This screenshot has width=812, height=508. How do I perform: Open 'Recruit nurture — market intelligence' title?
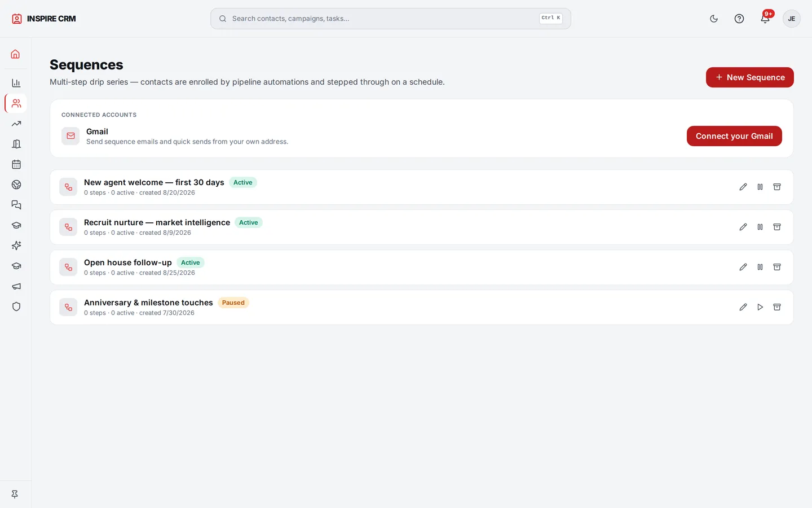(157, 222)
